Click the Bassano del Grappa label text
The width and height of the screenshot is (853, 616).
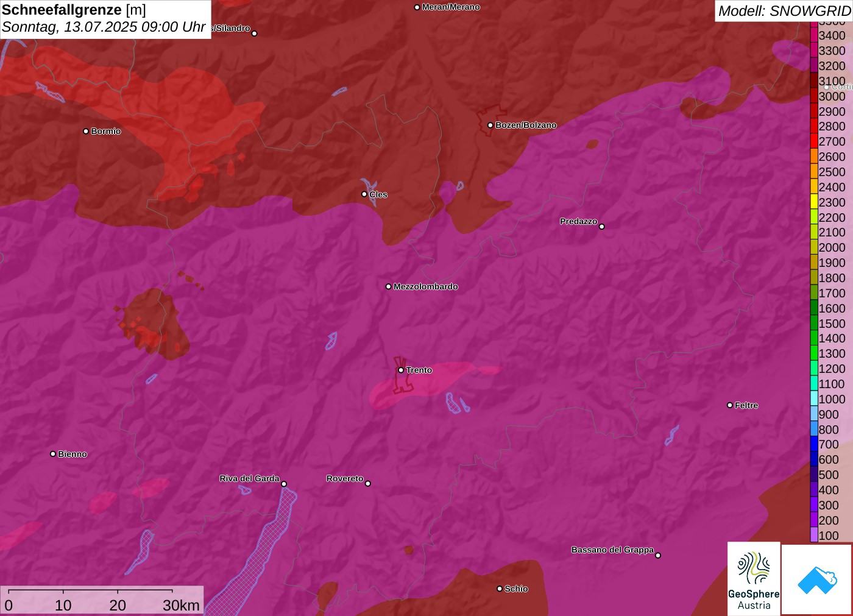coord(612,550)
